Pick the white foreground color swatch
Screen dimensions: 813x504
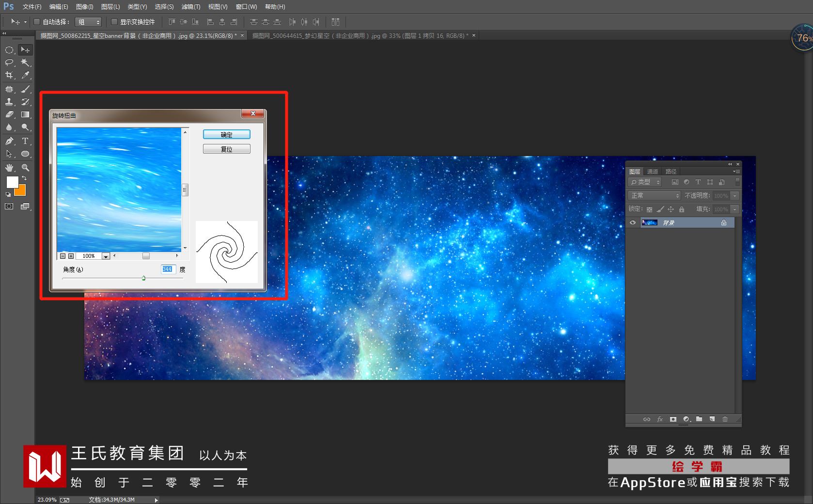click(x=12, y=182)
